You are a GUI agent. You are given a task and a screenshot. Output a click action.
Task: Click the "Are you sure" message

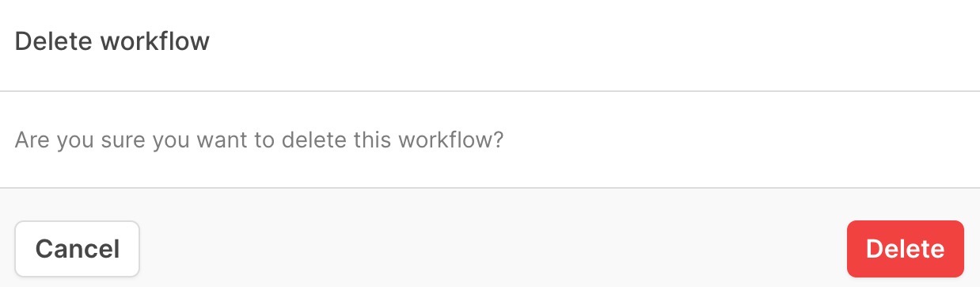coord(260,141)
